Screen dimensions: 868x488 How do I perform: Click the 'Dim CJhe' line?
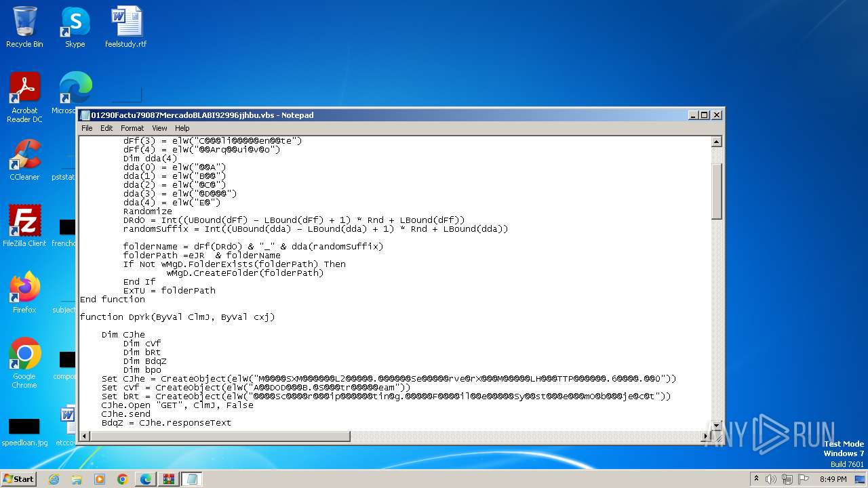pos(123,335)
